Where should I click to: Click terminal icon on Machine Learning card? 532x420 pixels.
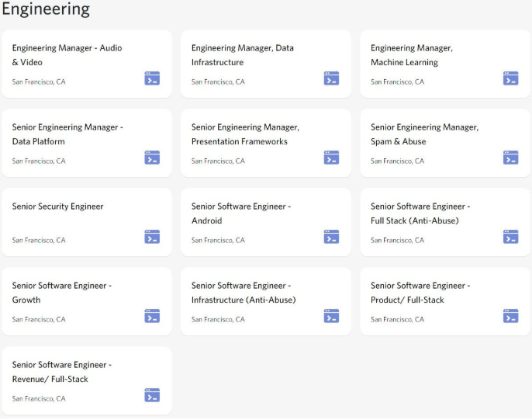[x=510, y=78]
